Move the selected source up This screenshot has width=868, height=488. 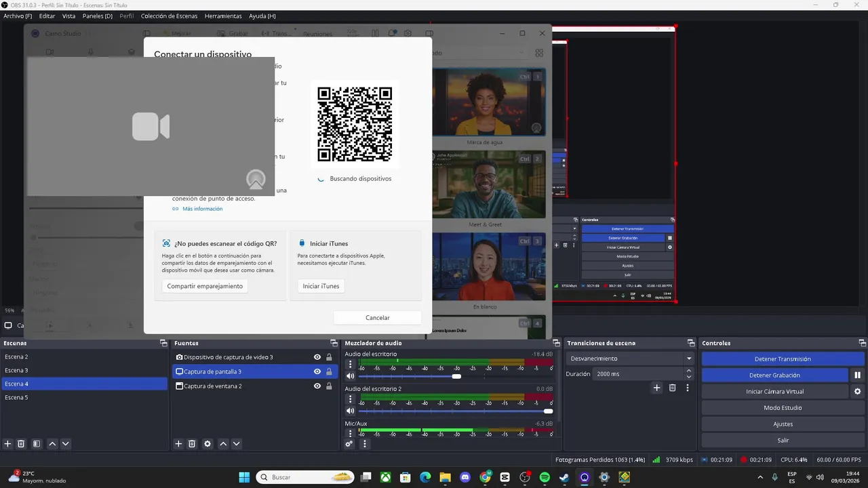point(223,444)
